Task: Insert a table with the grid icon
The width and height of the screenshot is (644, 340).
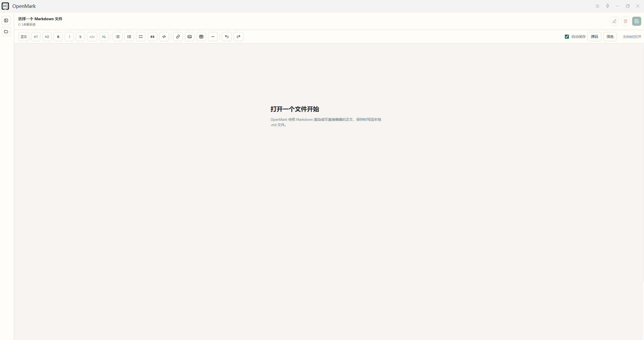Action: [x=201, y=37]
